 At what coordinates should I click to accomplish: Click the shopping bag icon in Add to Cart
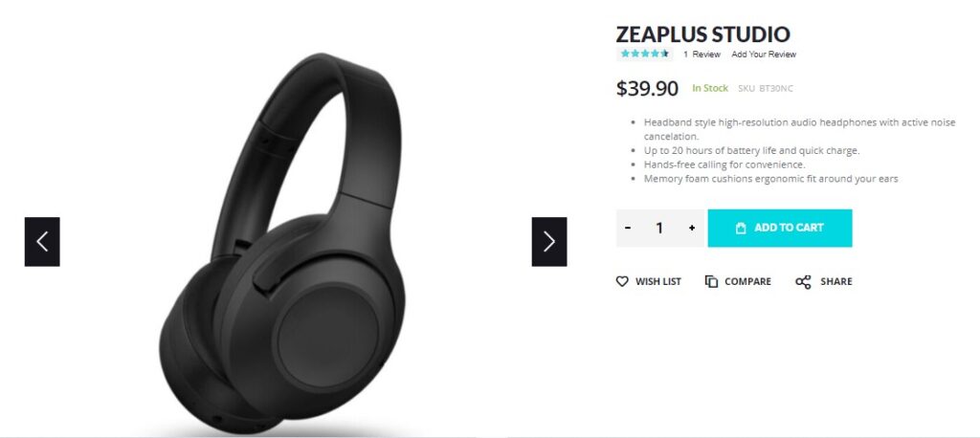(x=741, y=228)
